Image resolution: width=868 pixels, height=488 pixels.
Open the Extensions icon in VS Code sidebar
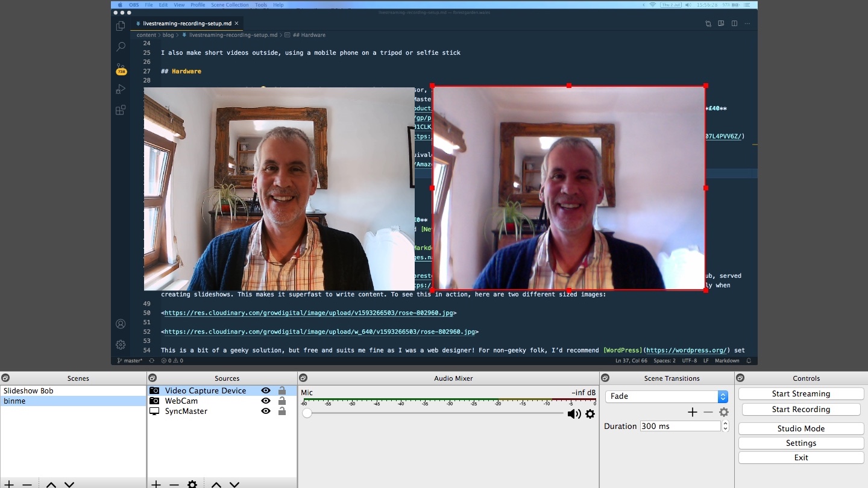121,110
